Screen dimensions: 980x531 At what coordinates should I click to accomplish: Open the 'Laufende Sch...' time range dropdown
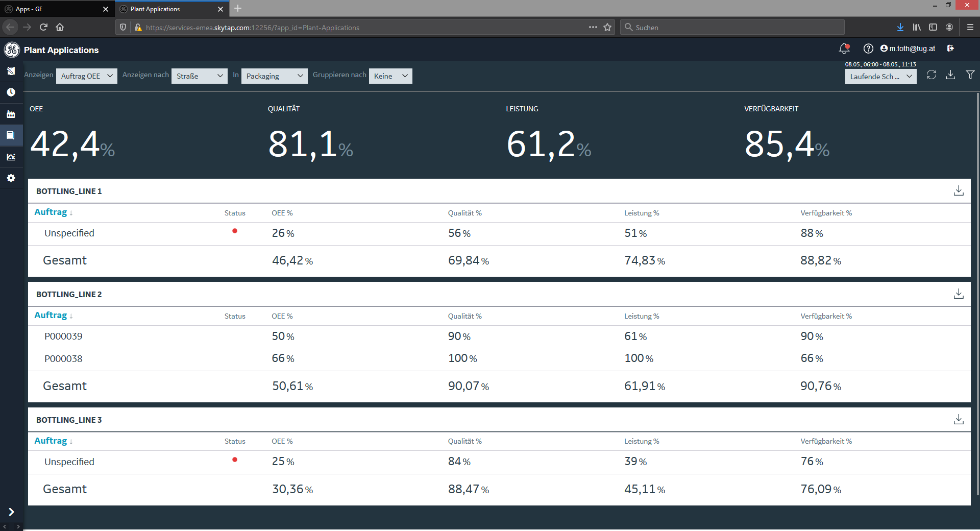click(x=880, y=76)
